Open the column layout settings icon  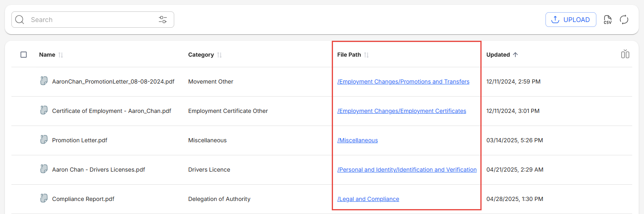[x=625, y=54]
